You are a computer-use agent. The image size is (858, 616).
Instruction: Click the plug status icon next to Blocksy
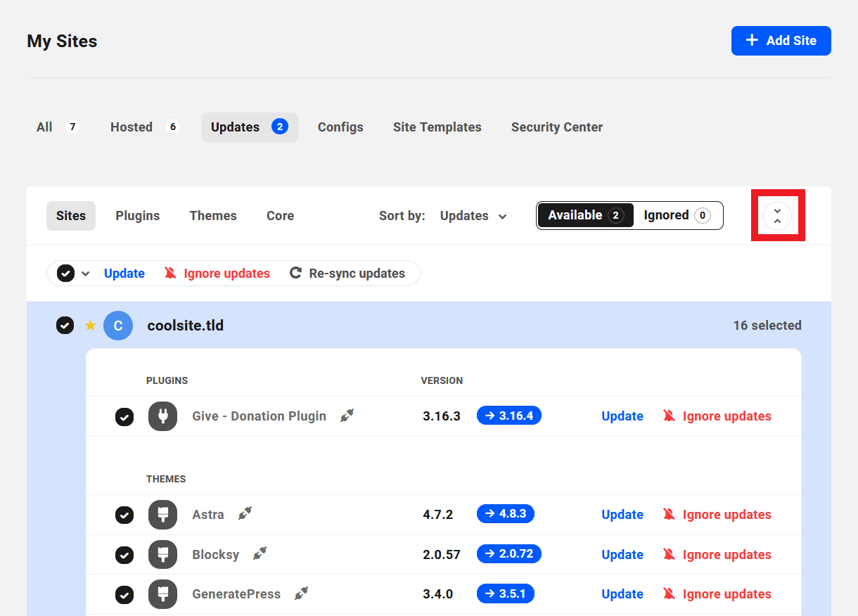coord(260,554)
